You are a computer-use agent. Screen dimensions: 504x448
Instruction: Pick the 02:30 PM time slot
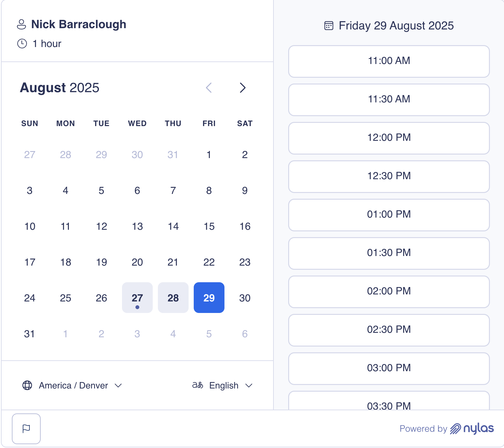[389, 330]
